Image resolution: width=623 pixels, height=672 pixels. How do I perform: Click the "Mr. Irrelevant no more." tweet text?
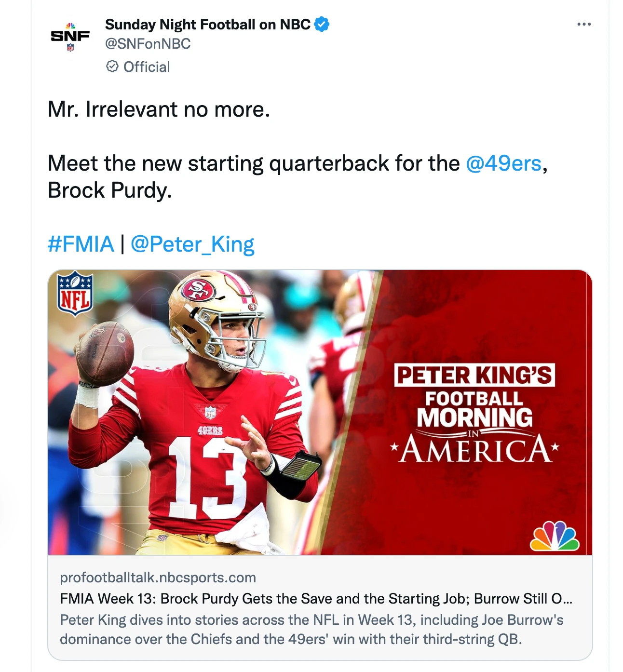(159, 109)
